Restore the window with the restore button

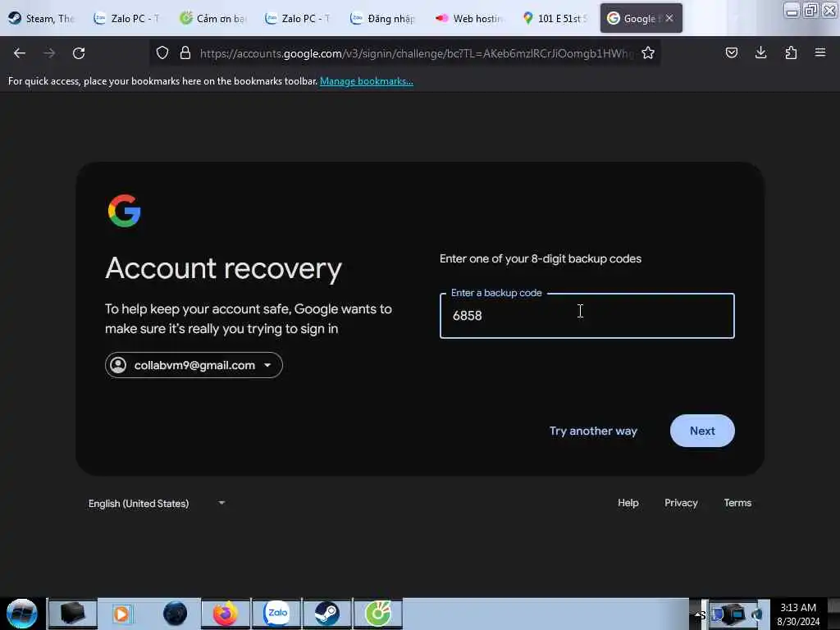tap(810, 10)
